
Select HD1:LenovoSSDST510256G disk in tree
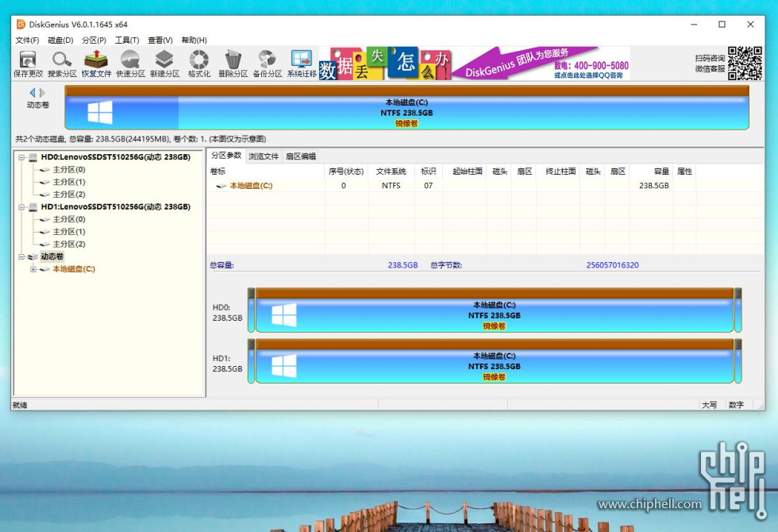116,207
